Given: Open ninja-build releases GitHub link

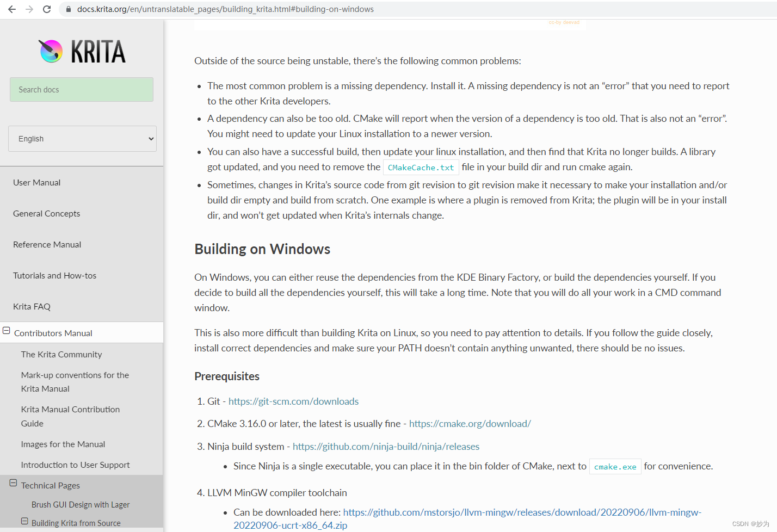Looking at the screenshot, I should (x=386, y=446).
